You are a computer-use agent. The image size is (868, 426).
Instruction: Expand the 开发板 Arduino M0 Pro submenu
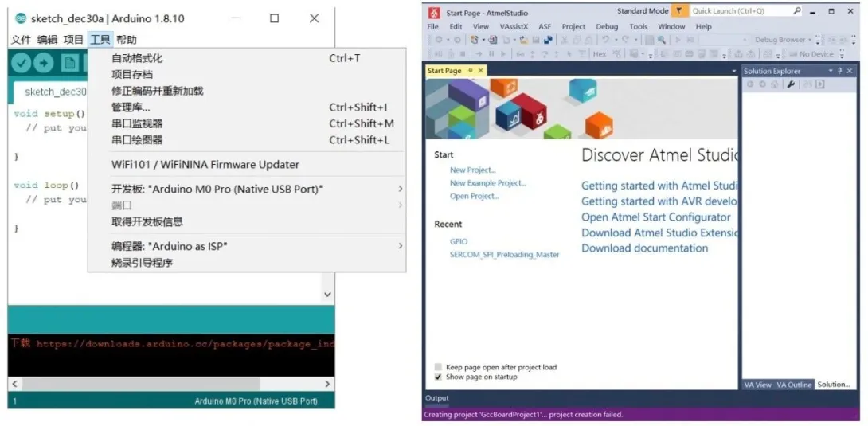[x=400, y=190]
